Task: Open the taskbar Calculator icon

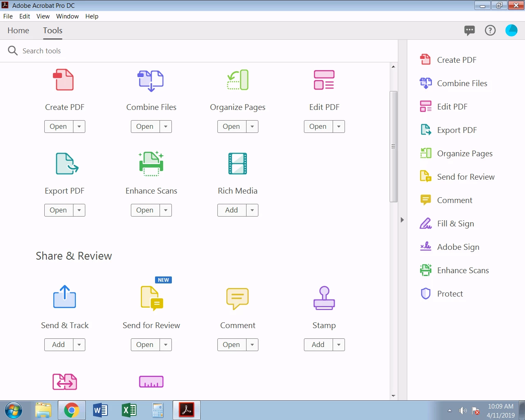Action: coord(157,410)
